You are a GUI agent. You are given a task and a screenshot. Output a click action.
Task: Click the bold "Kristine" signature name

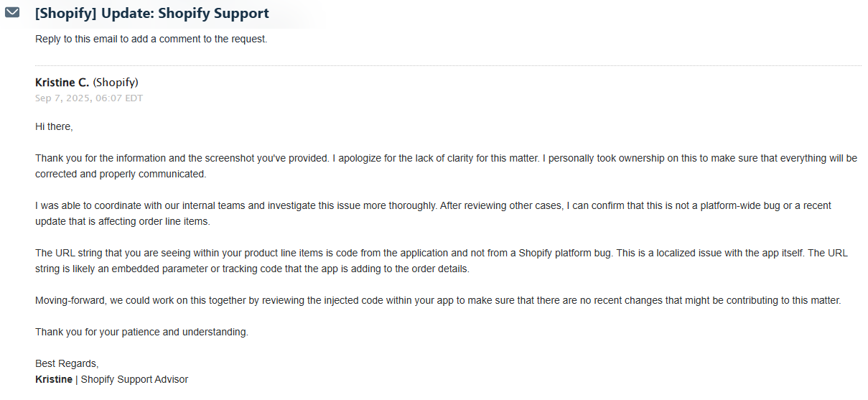click(x=54, y=379)
